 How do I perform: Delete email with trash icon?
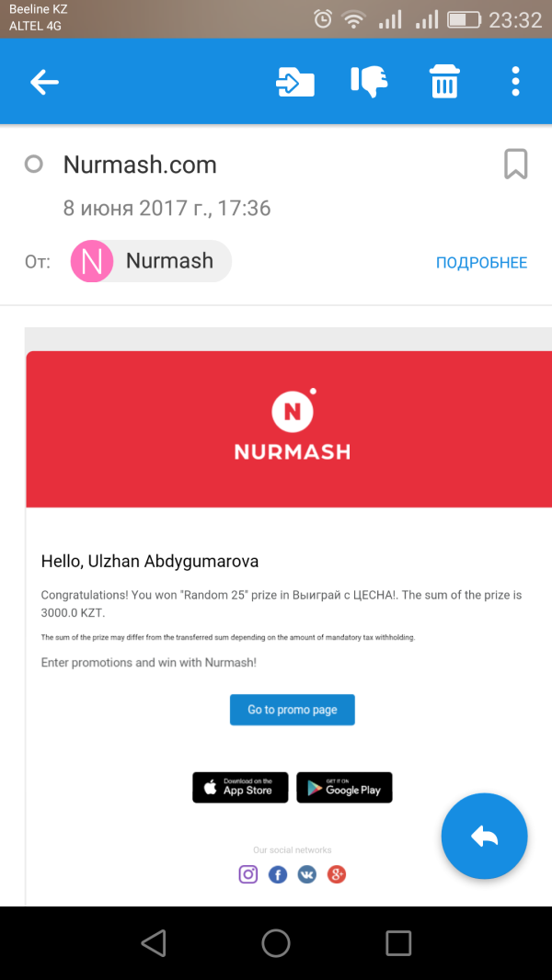(x=444, y=82)
